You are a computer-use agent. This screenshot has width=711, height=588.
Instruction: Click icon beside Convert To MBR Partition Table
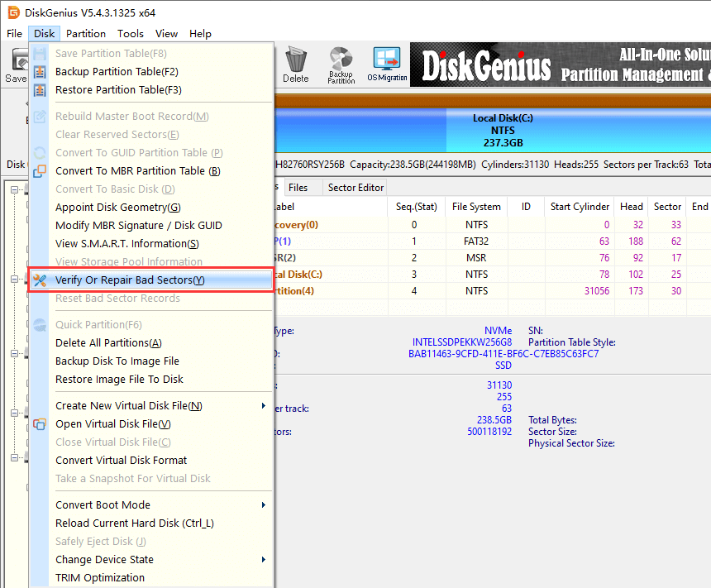pyautogui.click(x=40, y=171)
